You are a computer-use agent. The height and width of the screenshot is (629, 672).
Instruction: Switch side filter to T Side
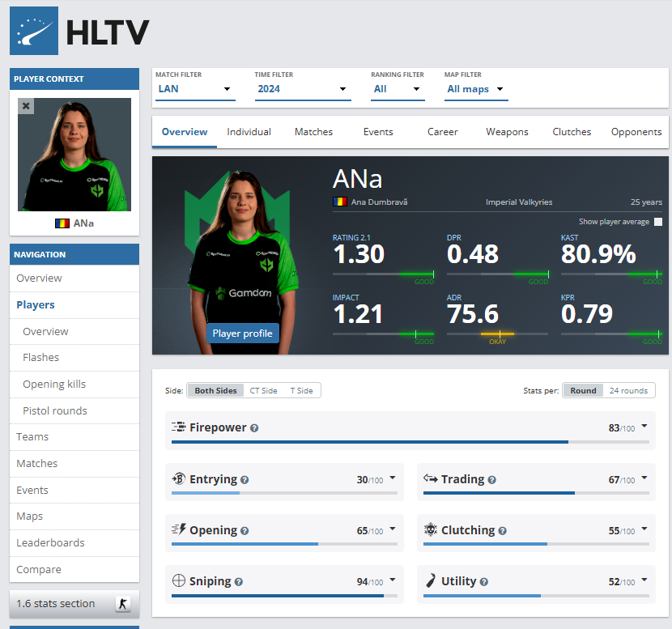[301, 390]
